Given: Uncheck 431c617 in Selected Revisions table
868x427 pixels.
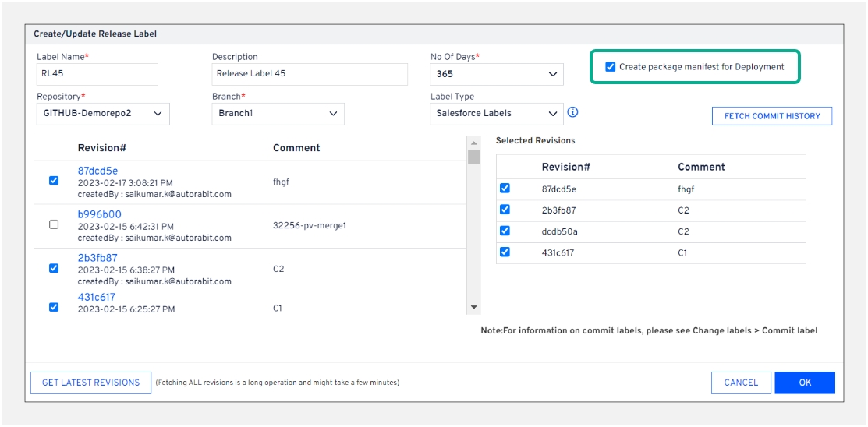Looking at the screenshot, I should [x=505, y=252].
